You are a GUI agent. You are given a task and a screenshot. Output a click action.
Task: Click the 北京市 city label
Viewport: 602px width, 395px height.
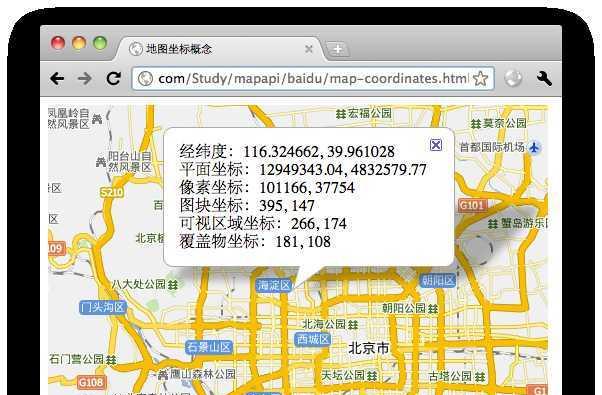coord(369,349)
